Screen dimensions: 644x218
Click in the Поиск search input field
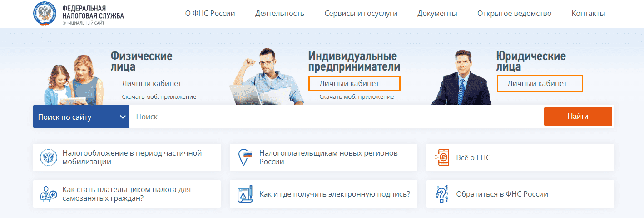tap(337, 117)
